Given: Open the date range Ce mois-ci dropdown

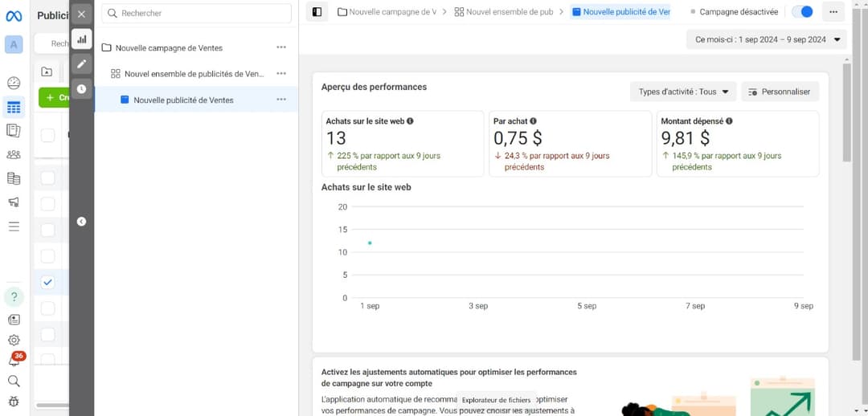Looking at the screenshot, I should pos(766,39).
